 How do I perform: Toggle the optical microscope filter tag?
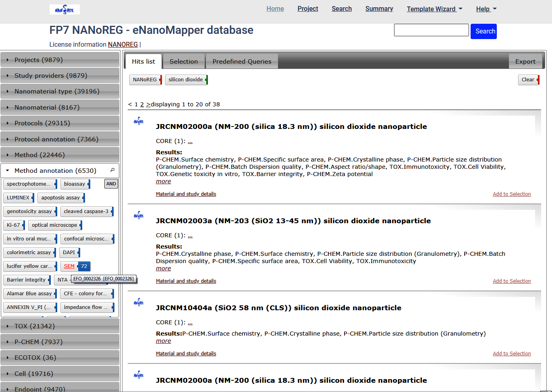pyautogui.click(x=54, y=225)
